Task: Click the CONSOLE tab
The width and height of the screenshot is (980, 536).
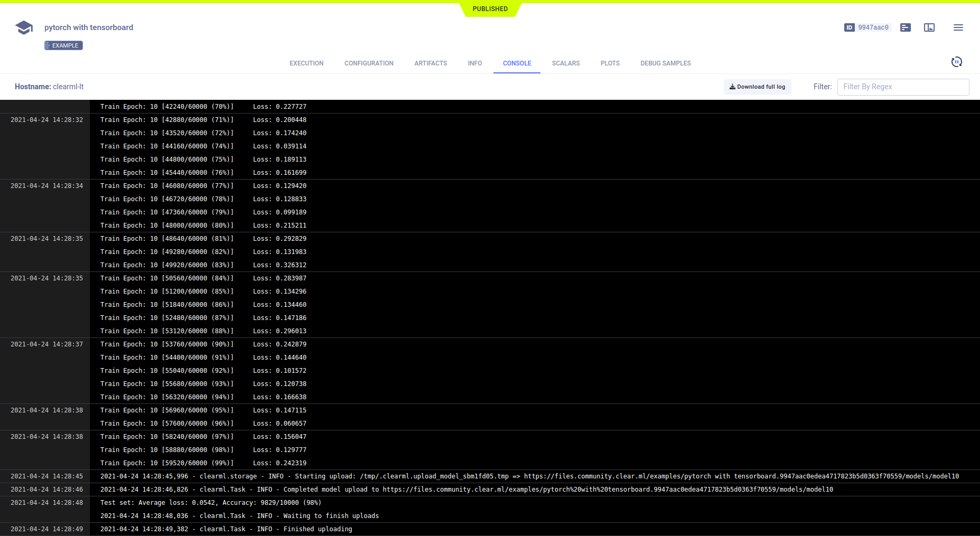Action: [517, 63]
